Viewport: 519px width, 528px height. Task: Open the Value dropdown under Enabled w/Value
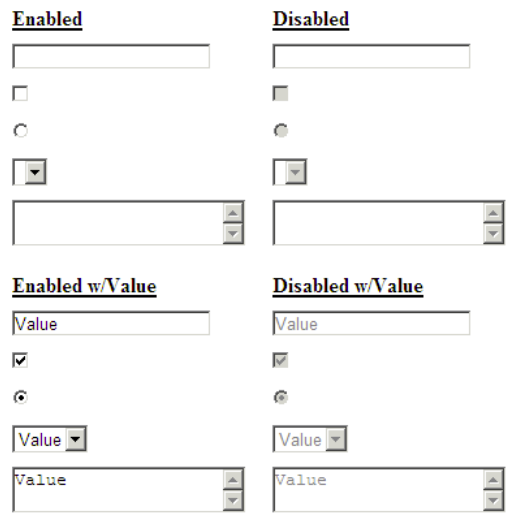pyautogui.click(x=50, y=439)
